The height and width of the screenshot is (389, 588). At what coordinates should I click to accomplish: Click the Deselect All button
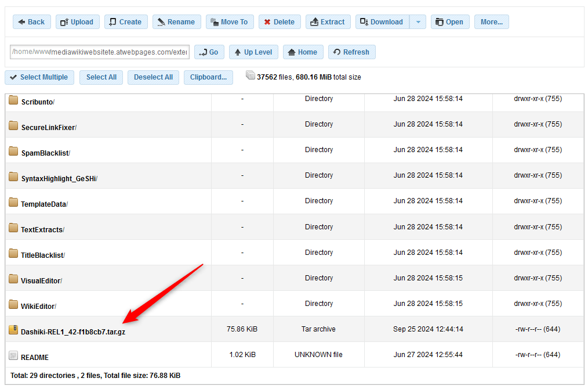(x=153, y=77)
